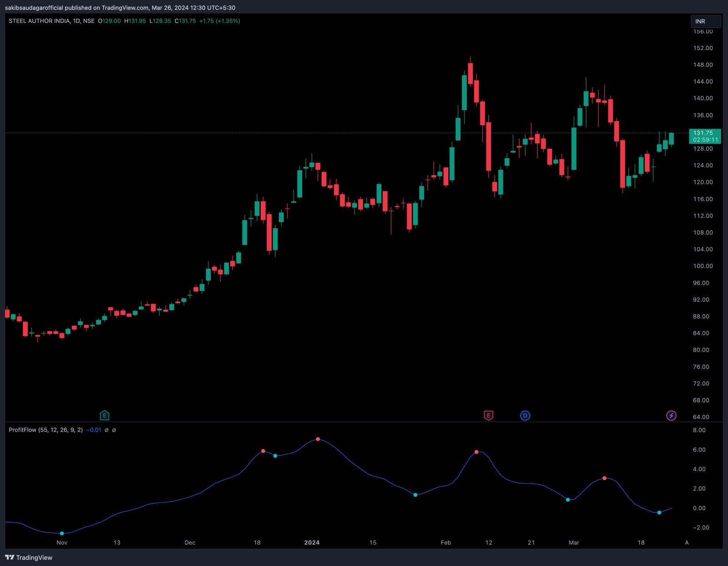The height and width of the screenshot is (566, 728).
Task: Click the red ProfitFlow dot in February
Action: click(x=476, y=452)
